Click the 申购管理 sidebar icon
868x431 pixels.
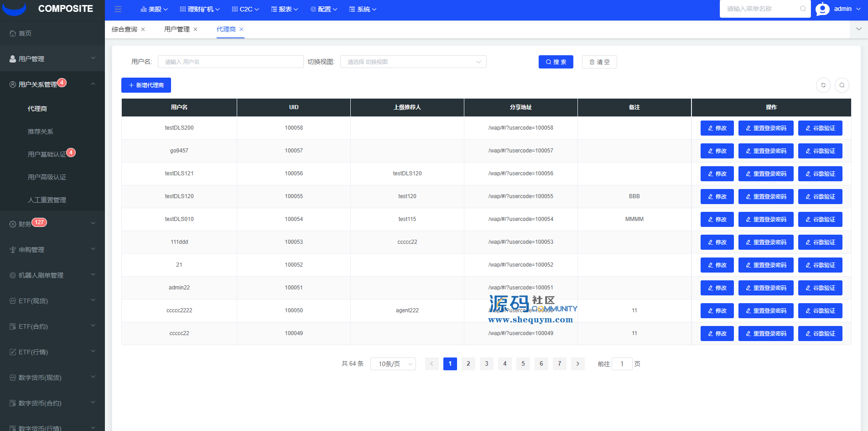coord(13,250)
